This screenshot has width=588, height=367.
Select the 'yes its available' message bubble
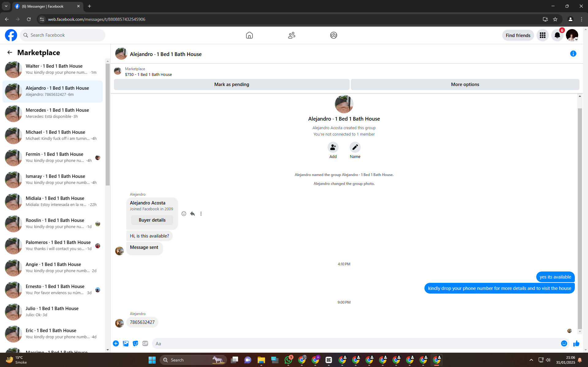tap(555, 277)
